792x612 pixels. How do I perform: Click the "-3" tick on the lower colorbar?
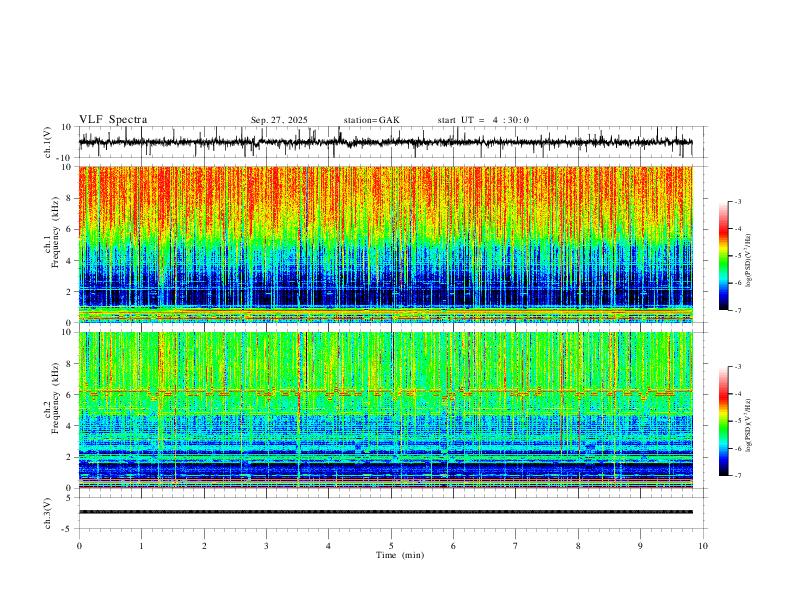[737, 367]
